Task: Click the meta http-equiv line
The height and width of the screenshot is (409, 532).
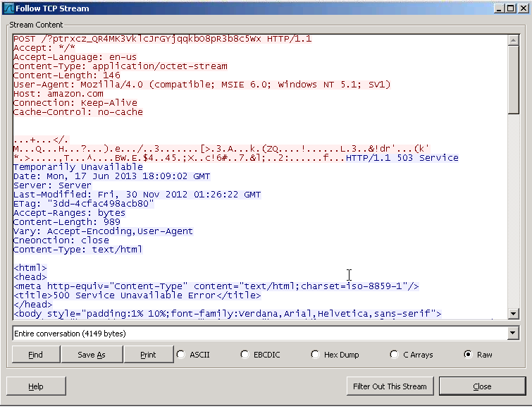Action: click(216, 286)
